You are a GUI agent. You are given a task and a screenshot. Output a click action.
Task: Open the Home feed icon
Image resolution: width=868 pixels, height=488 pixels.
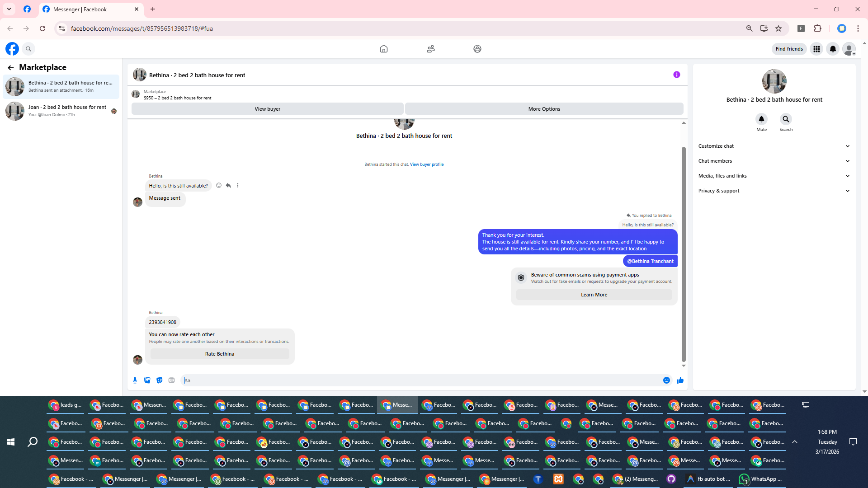click(x=384, y=49)
